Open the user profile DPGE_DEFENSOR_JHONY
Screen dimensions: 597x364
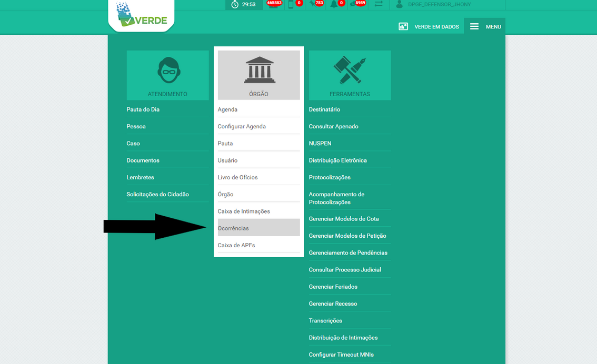pos(433,5)
